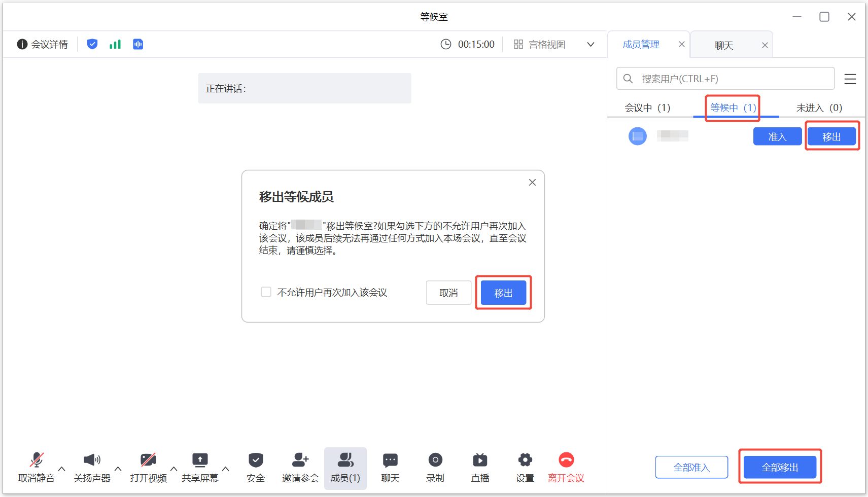Click the green network signal icon

point(115,44)
